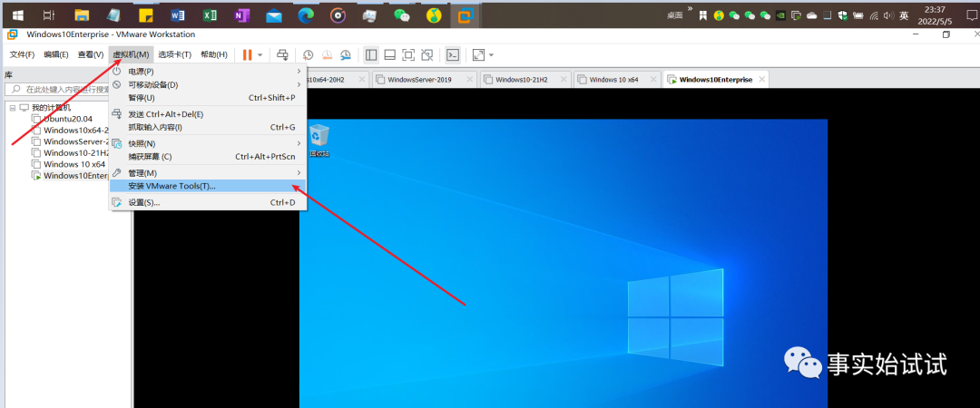This screenshot has width=980, height=408.
Task: Open the 帮助(H) menu
Action: [x=214, y=55]
